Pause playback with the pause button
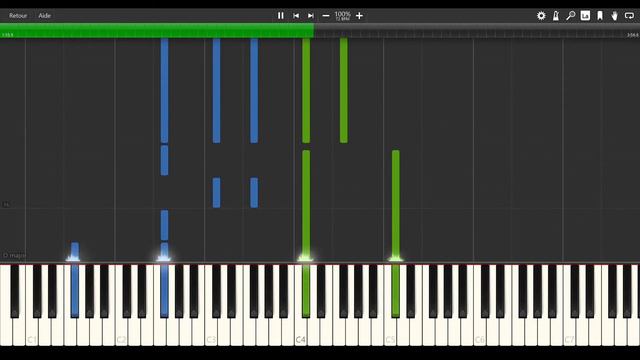 (280, 16)
